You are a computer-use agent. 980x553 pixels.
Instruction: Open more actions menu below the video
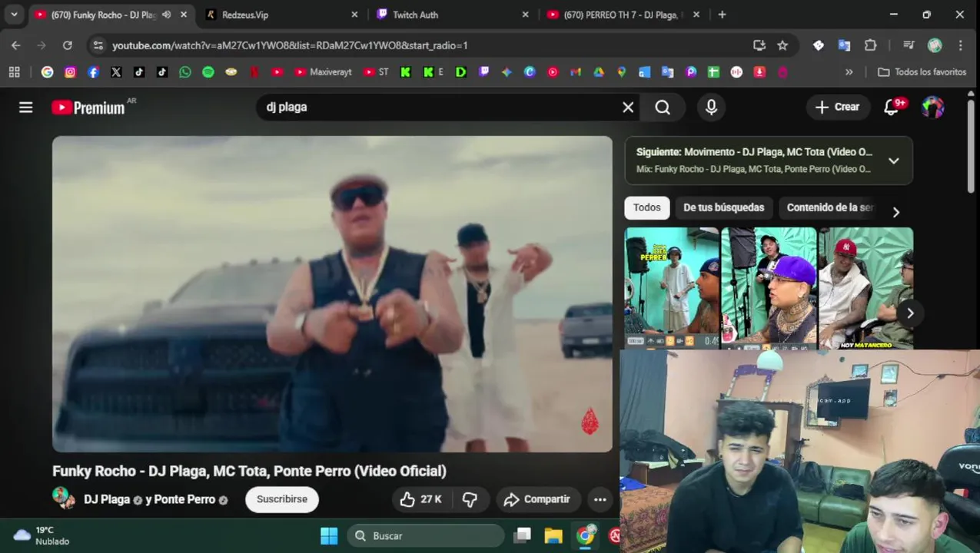point(600,499)
